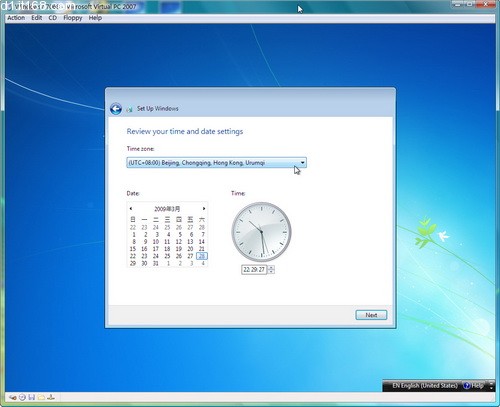This screenshot has height=407, width=500.
Task: Select date 6 in the calendar
Action: [x=191, y=234]
